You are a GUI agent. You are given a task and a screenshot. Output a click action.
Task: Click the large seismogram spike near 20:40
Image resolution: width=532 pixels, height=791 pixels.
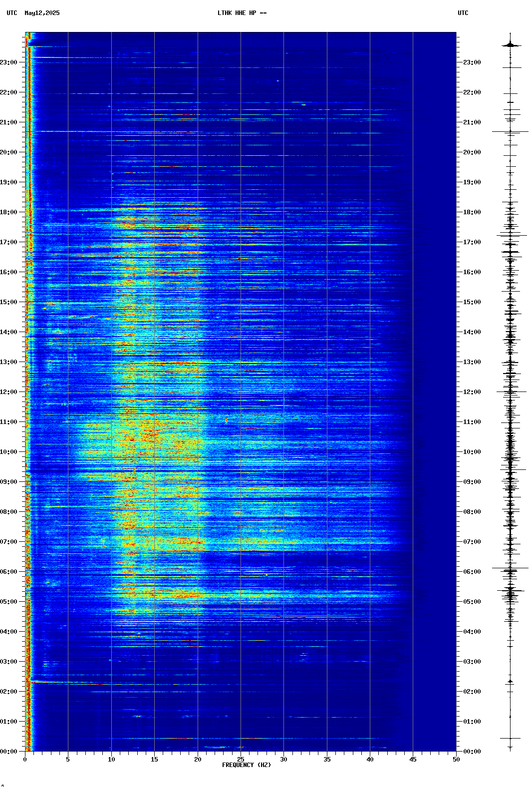pos(510,132)
